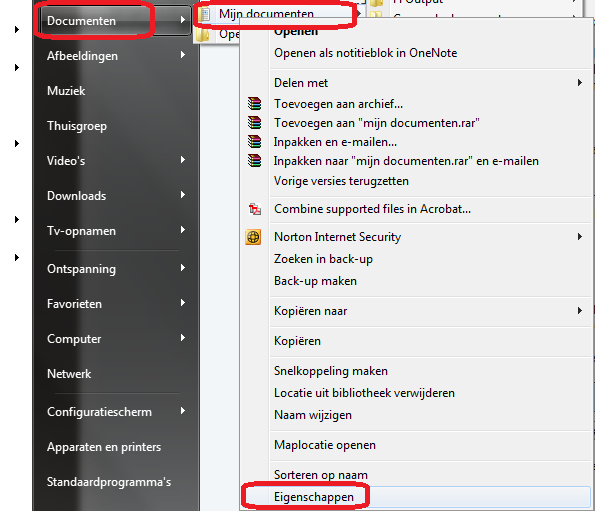595x511 pixels.
Task: Click WinRAR icon next to Inpakken en e-mailen
Action: 254,142
